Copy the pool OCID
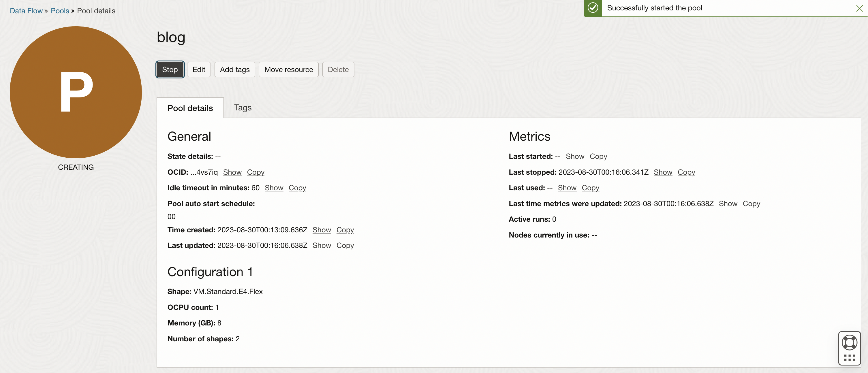This screenshot has height=373, width=868. [255, 172]
